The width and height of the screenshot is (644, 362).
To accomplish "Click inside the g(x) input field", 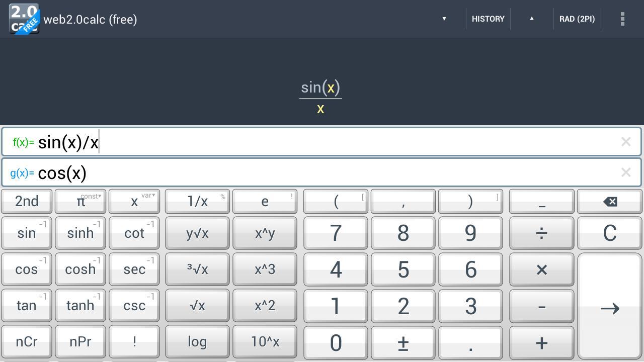I will click(201, 172).
